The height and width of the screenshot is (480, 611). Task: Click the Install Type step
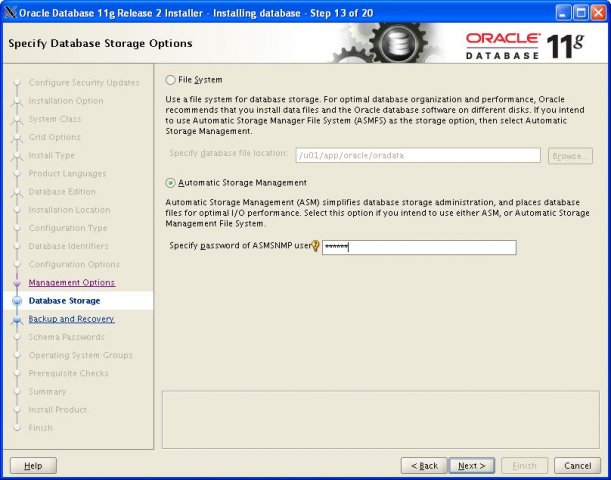pos(51,155)
